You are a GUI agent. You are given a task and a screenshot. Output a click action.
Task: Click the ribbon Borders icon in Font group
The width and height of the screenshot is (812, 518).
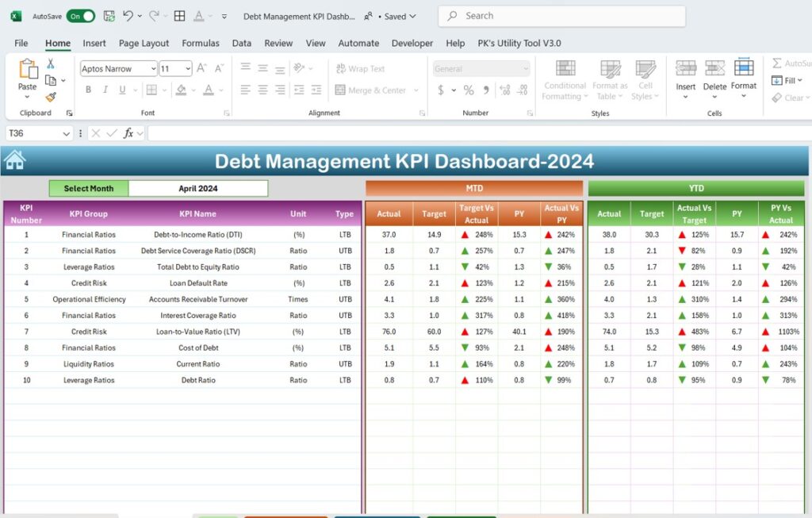tap(151, 90)
